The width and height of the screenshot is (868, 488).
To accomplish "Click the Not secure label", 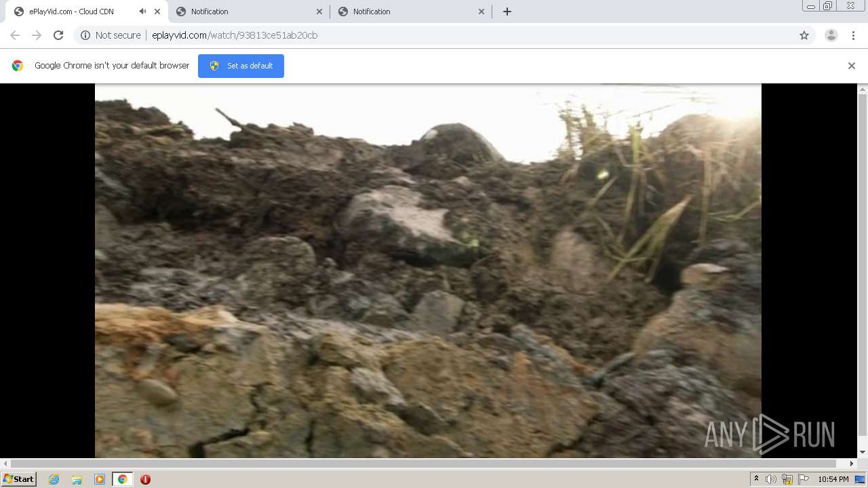I will tap(118, 35).
